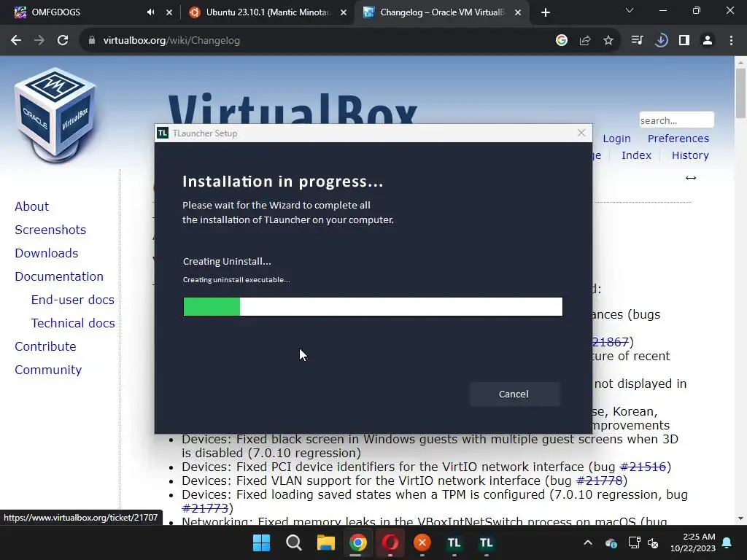The height and width of the screenshot is (560, 747).
Task: Show hidden system tray icons
Action: 588,542
